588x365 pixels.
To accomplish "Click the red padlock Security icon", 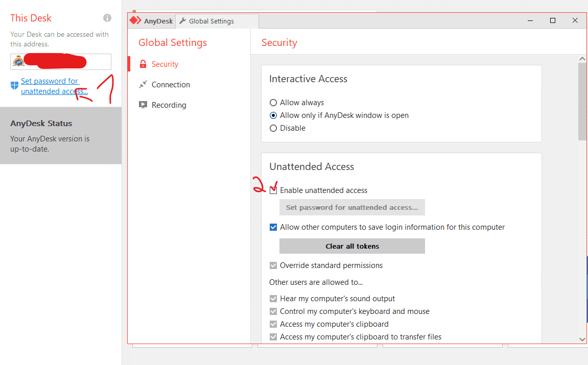I will 143,64.
